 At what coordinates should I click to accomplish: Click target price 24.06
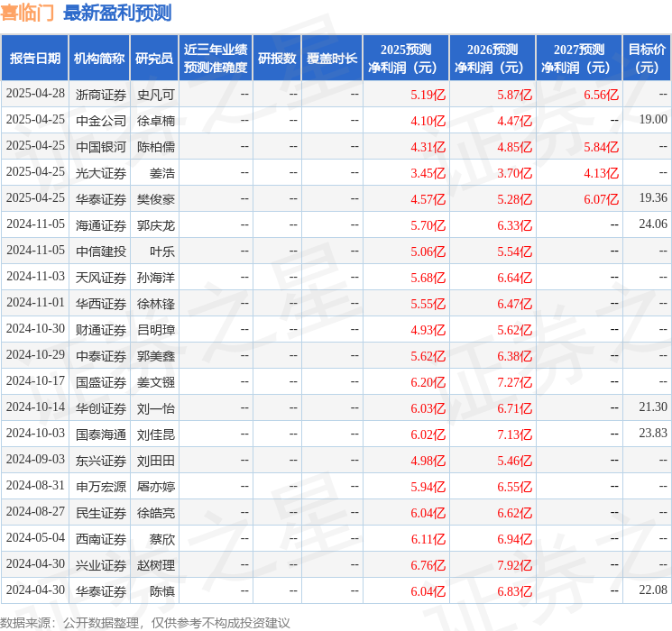(x=653, y=224)
